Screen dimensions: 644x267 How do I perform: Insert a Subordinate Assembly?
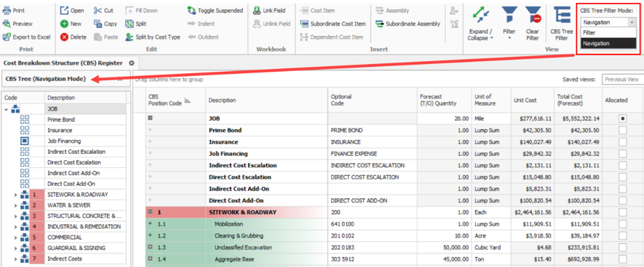(x=408, y=24)
